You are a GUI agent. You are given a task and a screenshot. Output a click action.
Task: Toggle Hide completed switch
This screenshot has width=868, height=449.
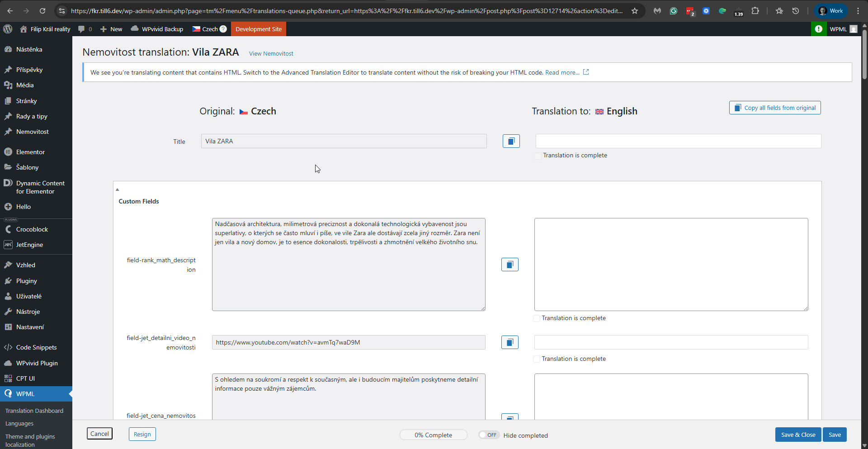tap(488, 435)
